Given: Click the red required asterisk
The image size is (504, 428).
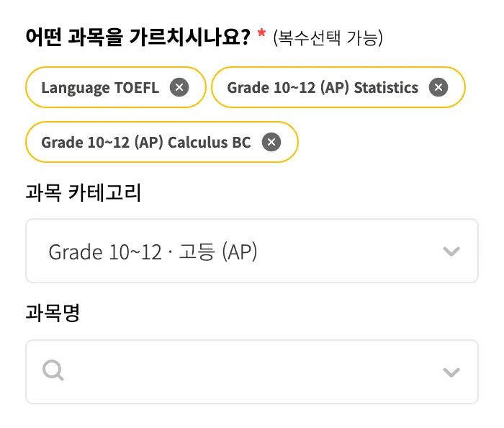Looking at the screenshot, I should [x=261, y=34].
